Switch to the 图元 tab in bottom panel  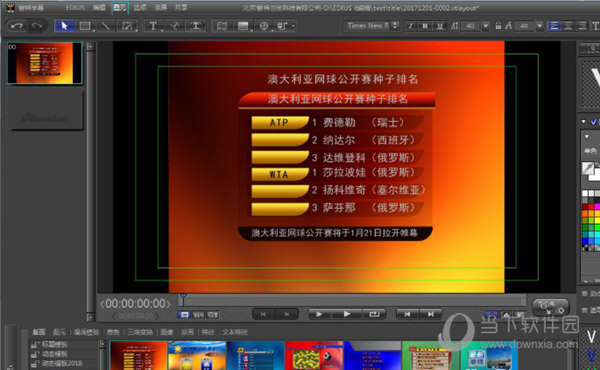pyautogui.click(x=59, y=332)
